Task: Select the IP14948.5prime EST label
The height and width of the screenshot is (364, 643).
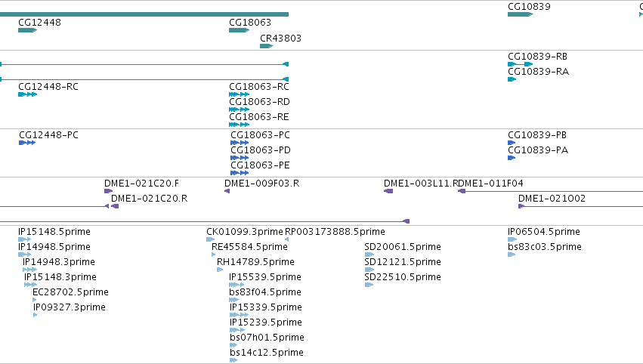Action: tap(54, 247)
